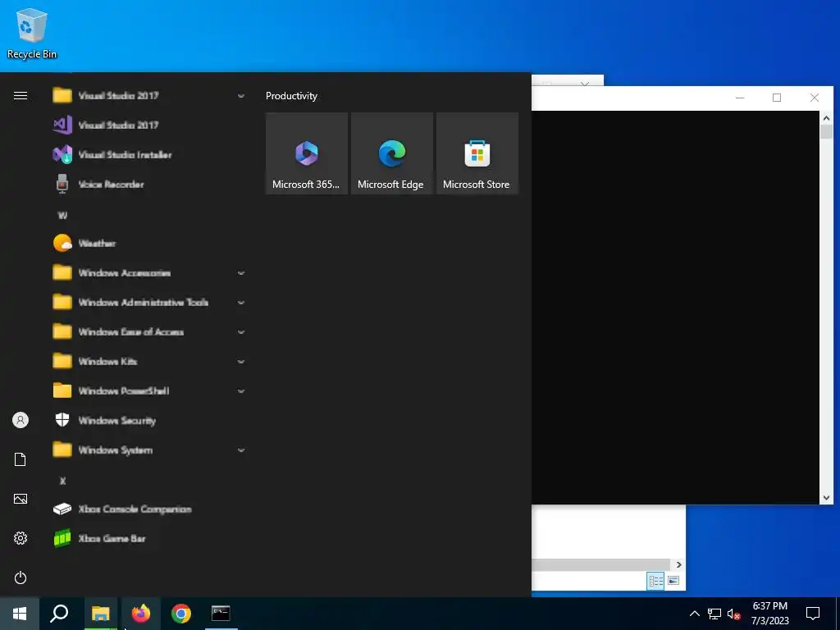The width and height of the screenshot is (840, 630).
Task: Jump via the W letter header
Action: pos(62,216)
